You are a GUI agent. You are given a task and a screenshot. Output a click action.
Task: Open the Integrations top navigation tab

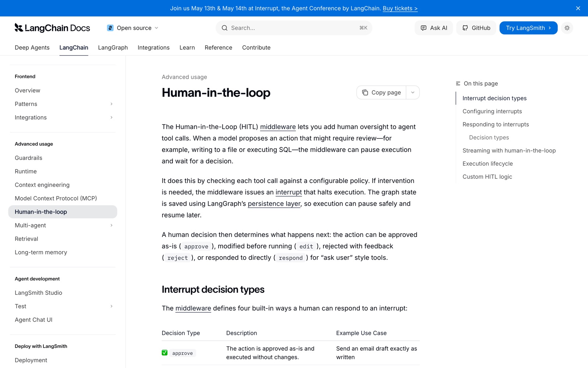[x=154, y=47]
